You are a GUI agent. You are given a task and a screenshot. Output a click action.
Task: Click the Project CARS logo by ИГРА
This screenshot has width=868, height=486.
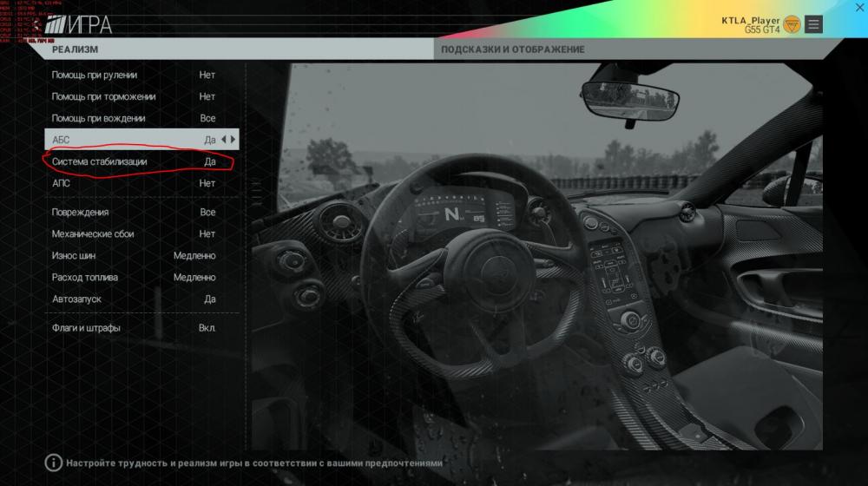pyautogui.click(x=59, y=25)
